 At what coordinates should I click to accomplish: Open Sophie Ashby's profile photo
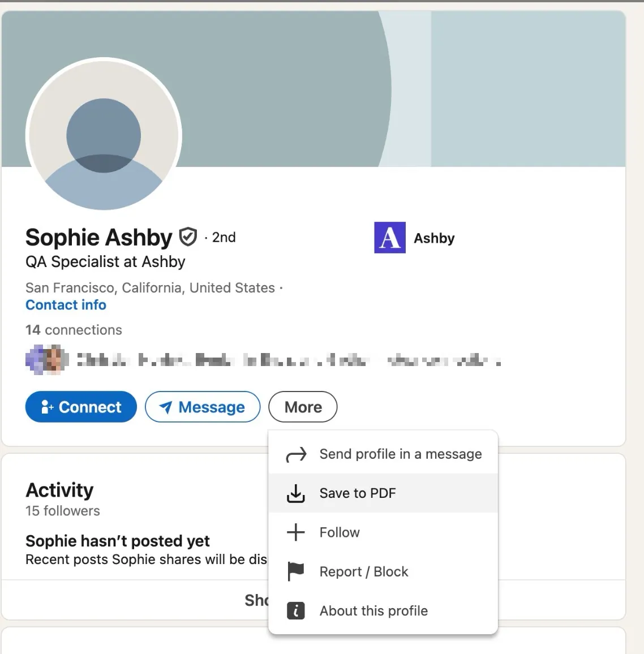[104, 135]
